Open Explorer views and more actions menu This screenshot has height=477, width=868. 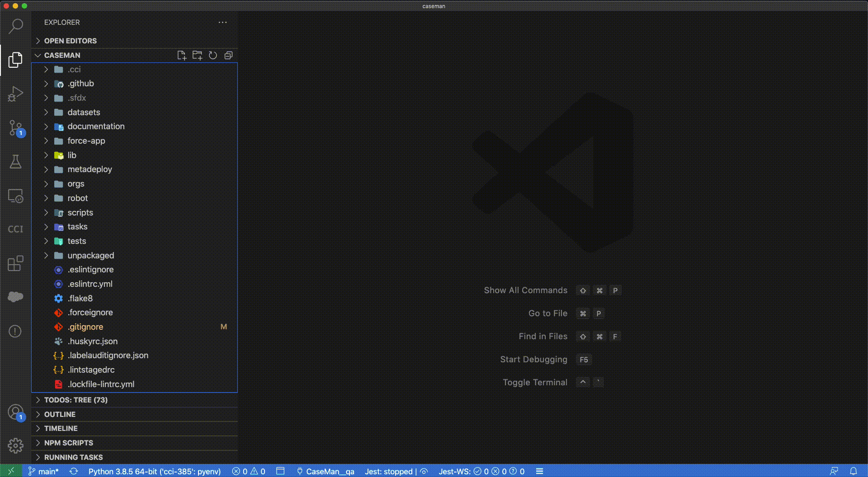point(222,22)
